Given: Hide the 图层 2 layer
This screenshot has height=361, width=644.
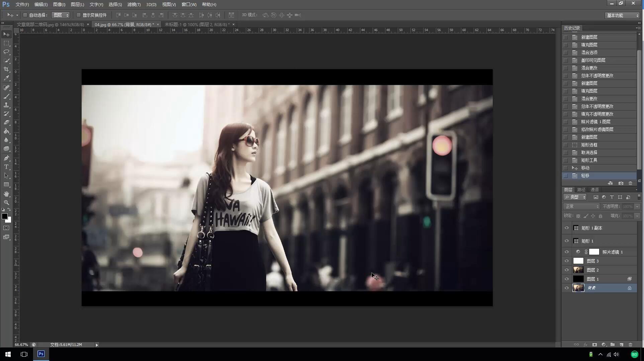Looking at the screenshot, I should point(567,270).
